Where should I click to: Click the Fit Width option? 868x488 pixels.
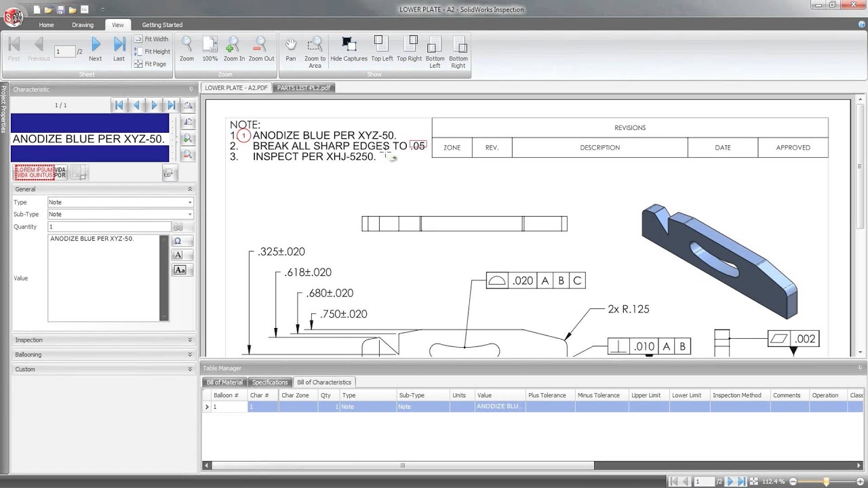(152, 39)
